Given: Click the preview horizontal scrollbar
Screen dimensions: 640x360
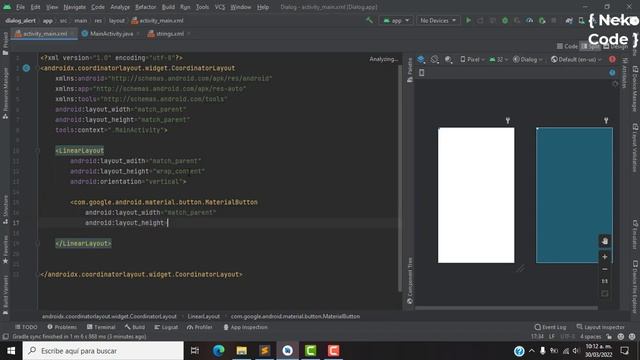Looking at the screenshot, I should [x=507, y=308].
